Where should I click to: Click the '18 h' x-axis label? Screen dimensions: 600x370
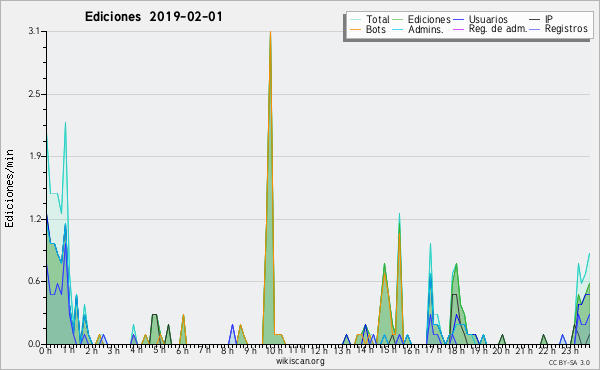coord(456,350)
